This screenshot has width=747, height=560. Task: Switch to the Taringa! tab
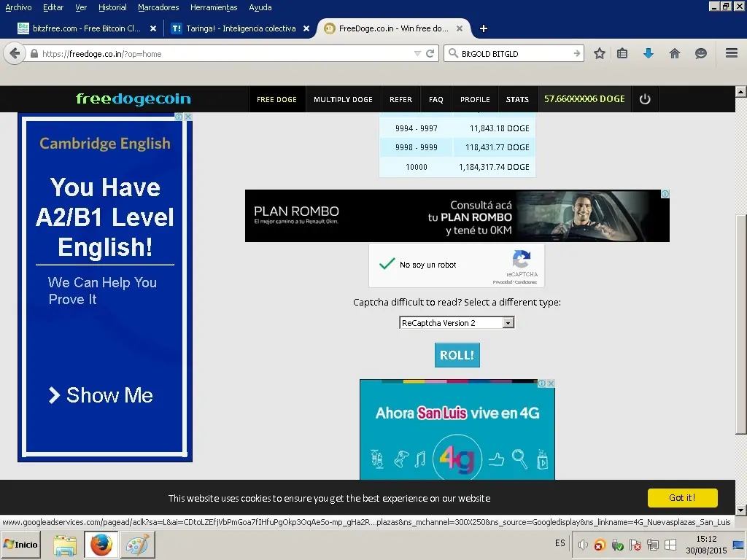[241, 28]
